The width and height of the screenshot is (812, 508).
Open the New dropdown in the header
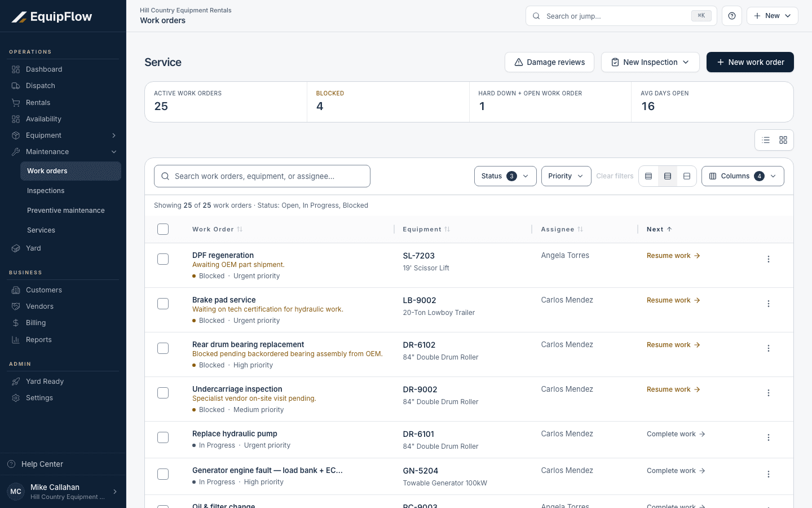(x=773, y=16)
